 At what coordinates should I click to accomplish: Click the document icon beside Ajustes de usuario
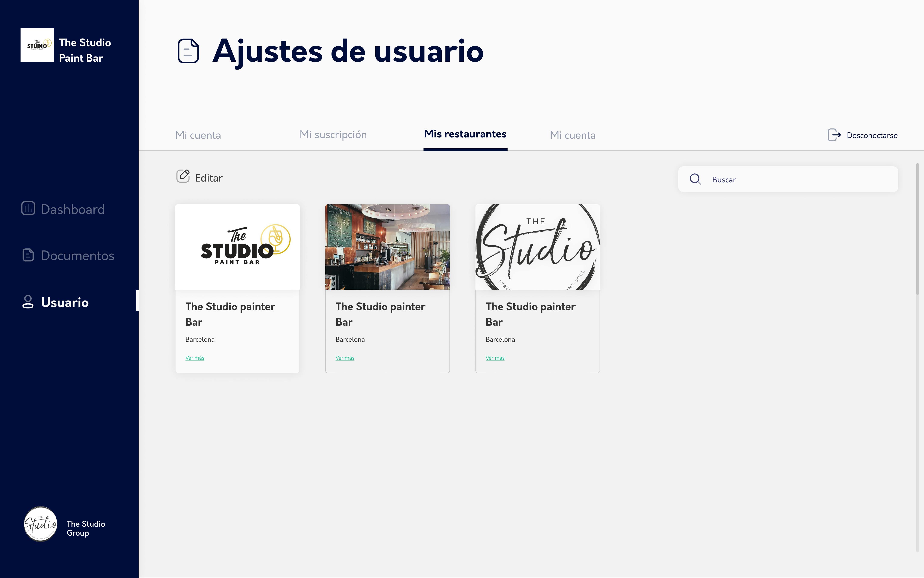tap(188, 51)
